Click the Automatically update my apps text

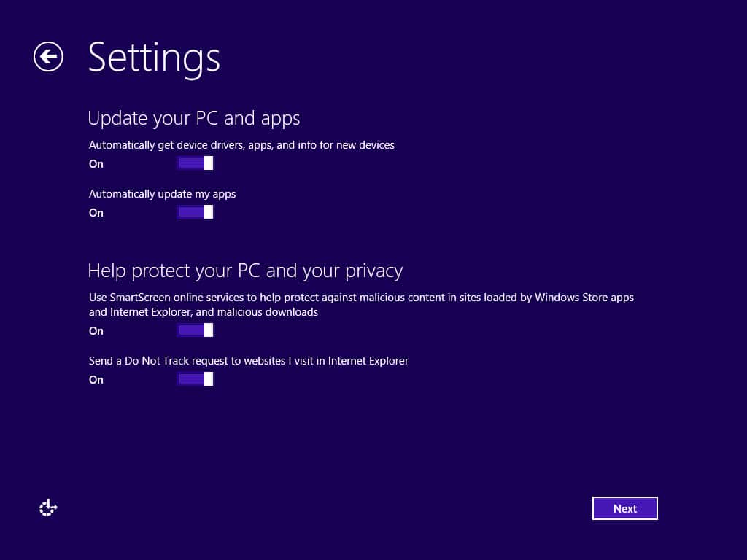[x=162, y=194]
